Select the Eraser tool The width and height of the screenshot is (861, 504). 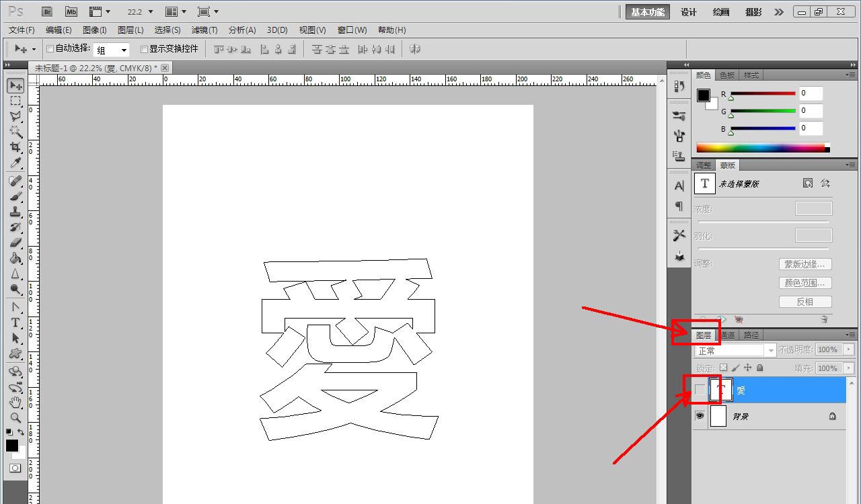pyautogui.click(x=15, y=243)
